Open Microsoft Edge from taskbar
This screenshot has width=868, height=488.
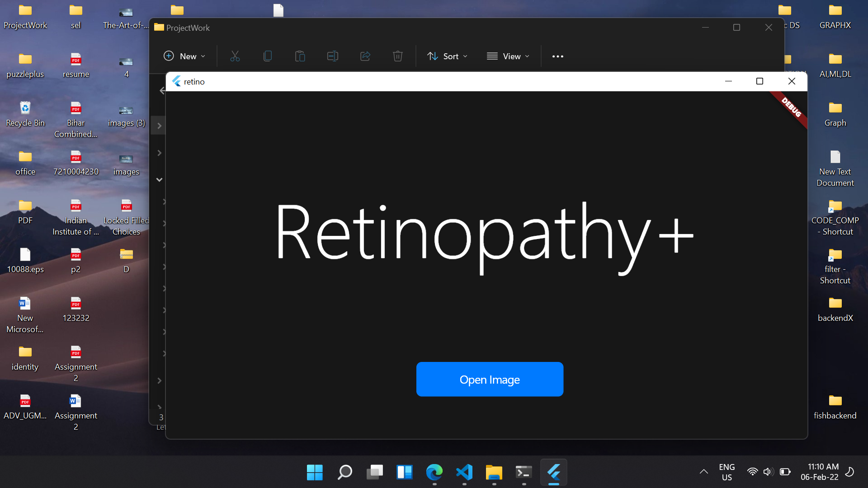pos(434,473)
